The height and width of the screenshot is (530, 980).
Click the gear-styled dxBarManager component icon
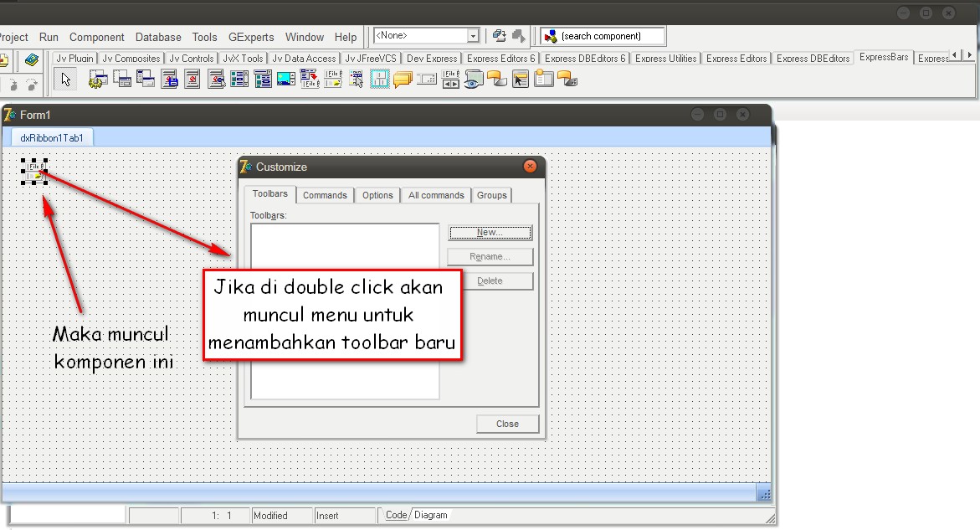tap(96, 80)
